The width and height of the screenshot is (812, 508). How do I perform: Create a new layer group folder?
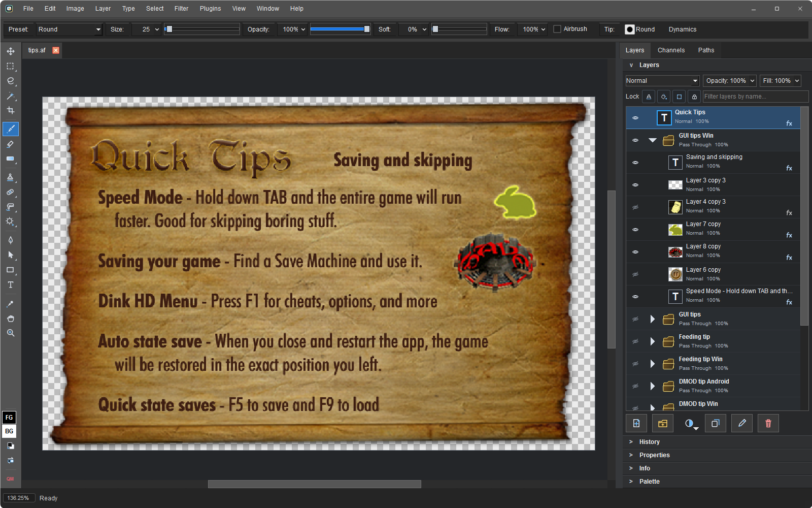663,423
